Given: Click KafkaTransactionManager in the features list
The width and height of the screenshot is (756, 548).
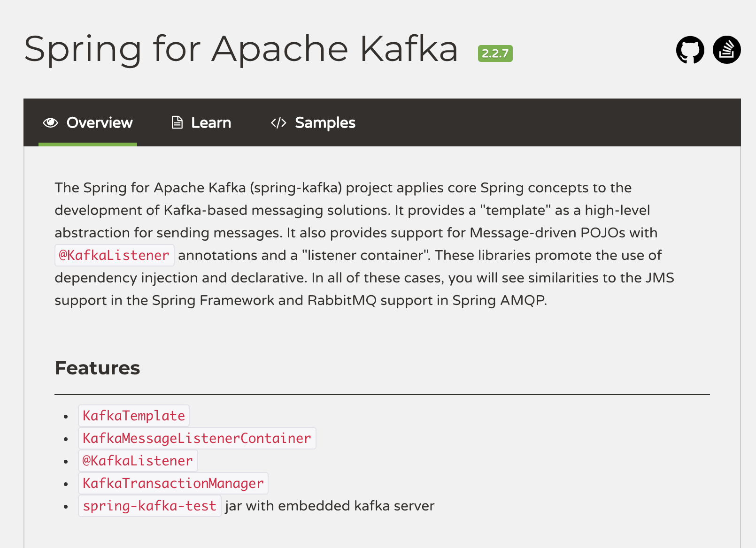Looking at the screenshot, I should click(173, 483).
